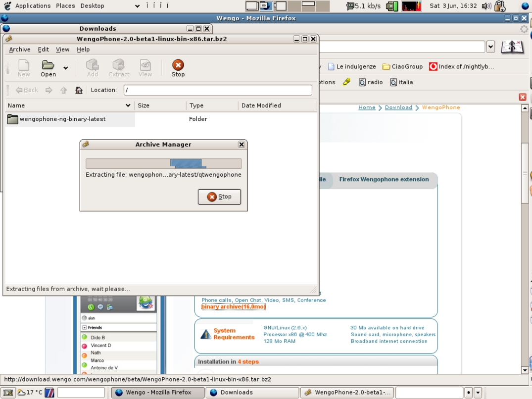
Task: Open the View menu in Archive Manager
Action: point(62,50)
